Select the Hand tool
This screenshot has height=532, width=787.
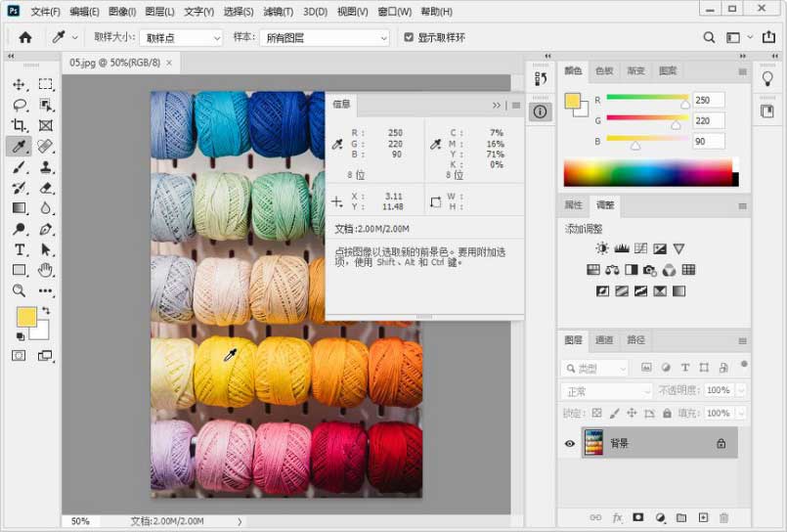[x=46, y=270]
